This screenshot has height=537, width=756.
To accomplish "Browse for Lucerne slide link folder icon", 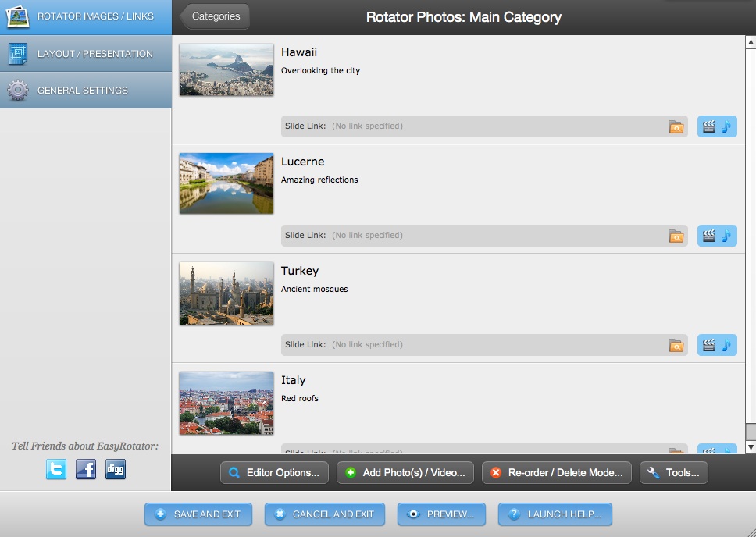I will 676,236.
